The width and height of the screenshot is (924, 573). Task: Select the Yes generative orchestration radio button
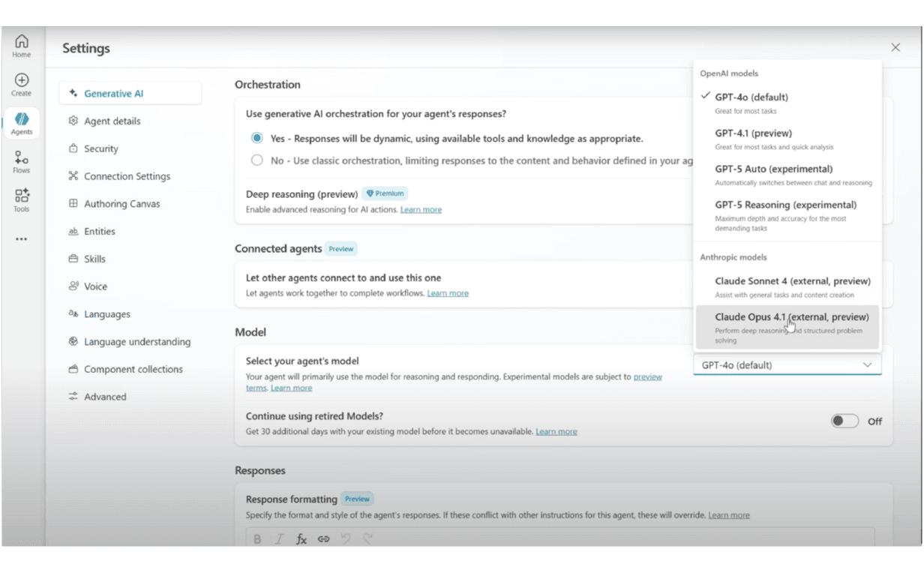(x=257, y=139)
